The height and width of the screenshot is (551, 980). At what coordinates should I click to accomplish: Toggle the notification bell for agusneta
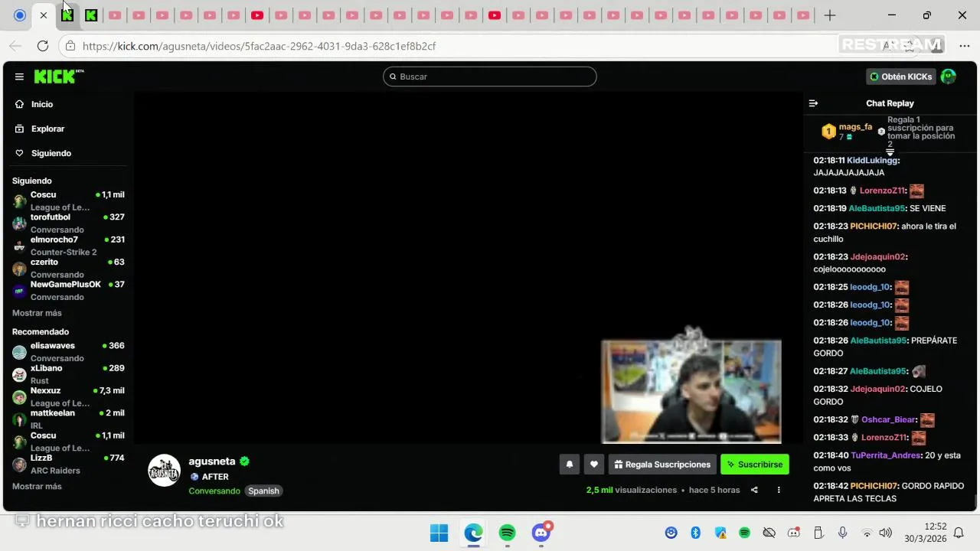(x=569, y=465)
